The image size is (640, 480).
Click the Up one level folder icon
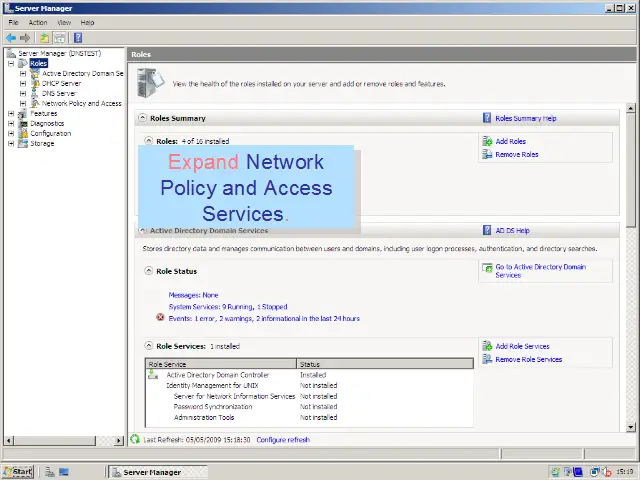point(44,38)
